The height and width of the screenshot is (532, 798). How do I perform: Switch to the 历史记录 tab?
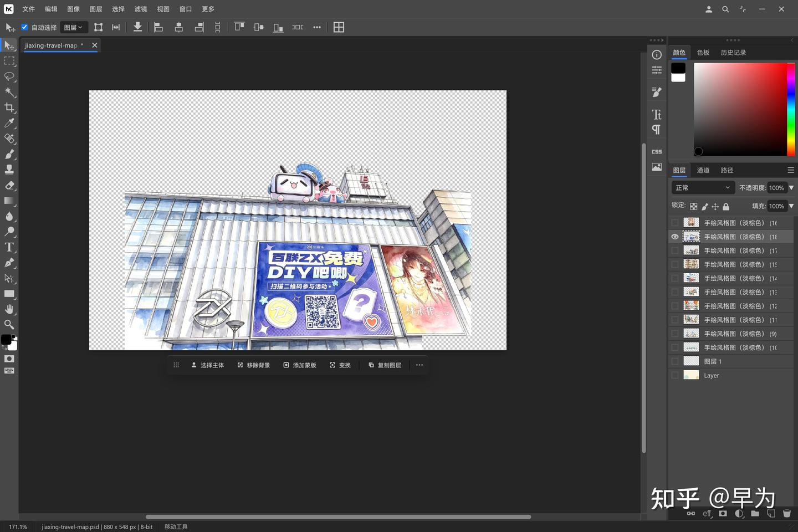tap(733, 53)
